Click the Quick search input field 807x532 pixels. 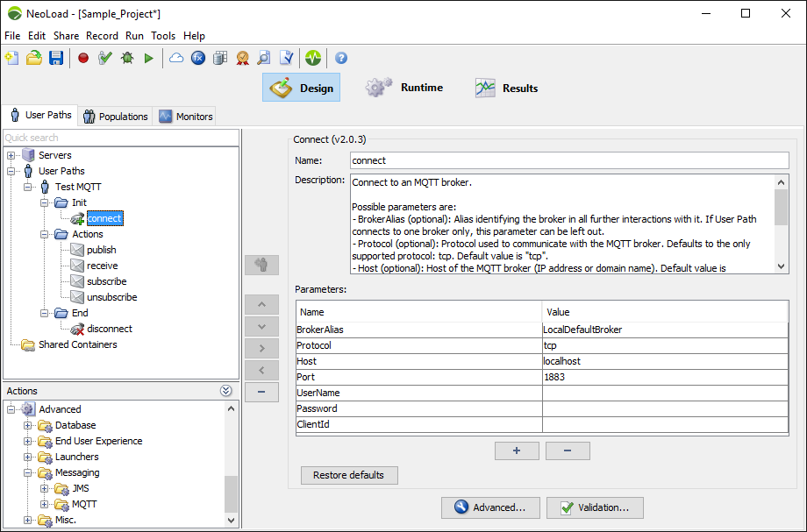click(120, 138)
